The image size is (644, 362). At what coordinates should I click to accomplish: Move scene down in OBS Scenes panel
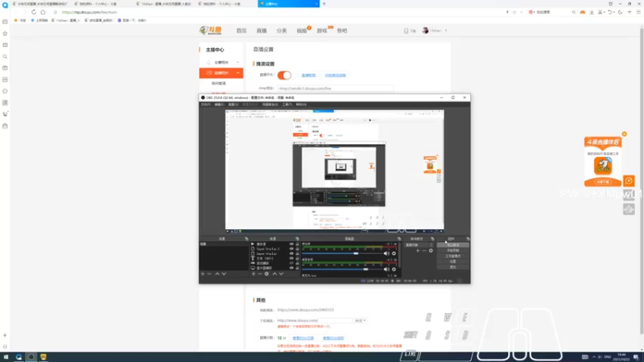[224, 274]
